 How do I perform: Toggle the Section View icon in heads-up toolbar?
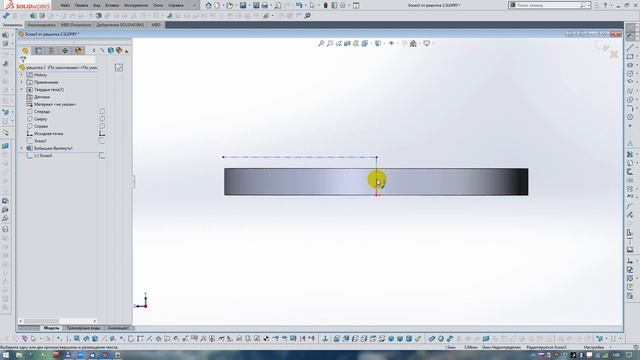coord(347,43)
